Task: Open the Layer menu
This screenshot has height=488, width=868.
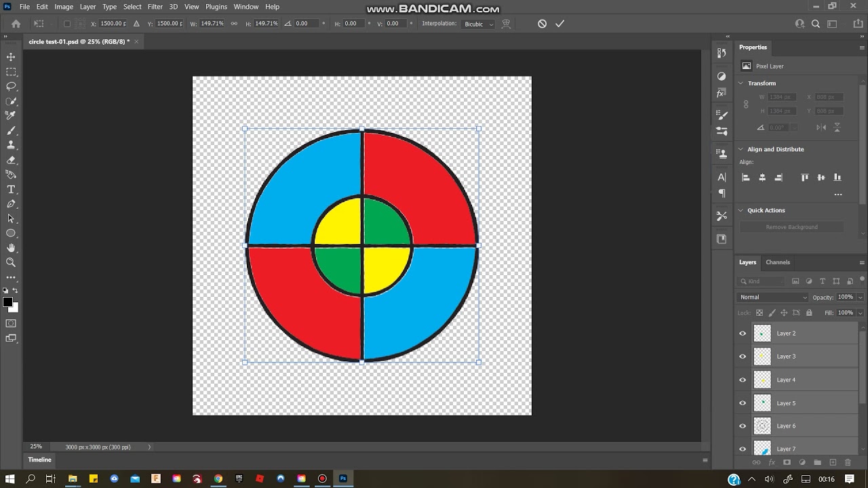Action: (x=88, y=7)
